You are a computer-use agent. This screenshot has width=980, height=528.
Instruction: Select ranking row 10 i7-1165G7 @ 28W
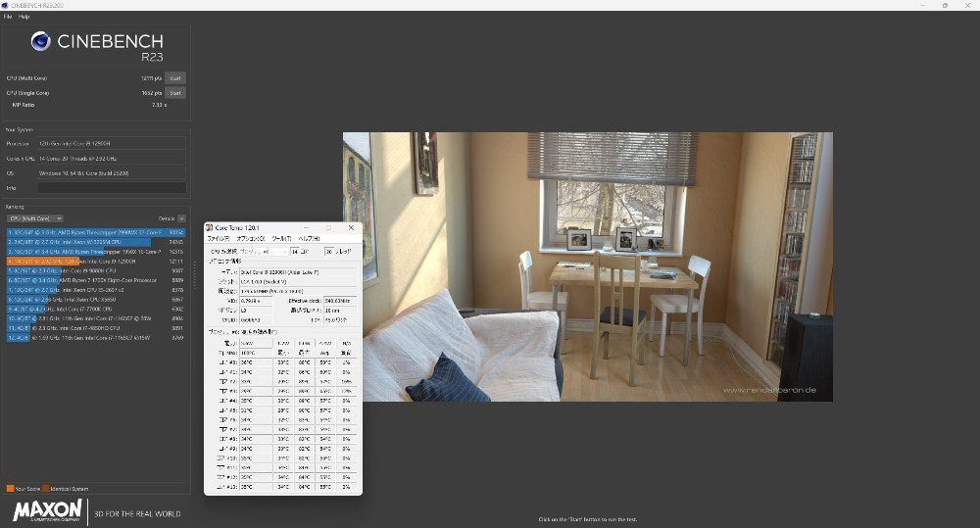96,318
